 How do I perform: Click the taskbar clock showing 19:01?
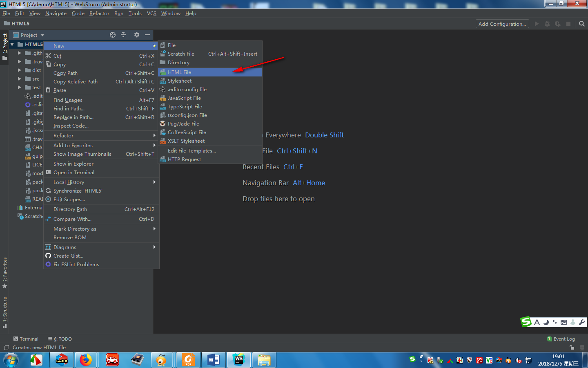click(x=558, y=357)
